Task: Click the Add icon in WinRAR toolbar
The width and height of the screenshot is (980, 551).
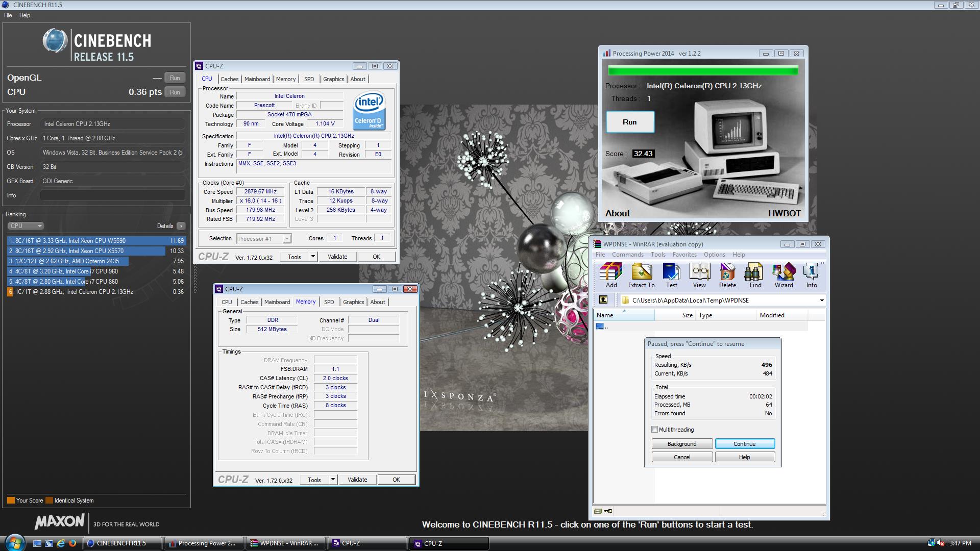Action: (611, 275)
